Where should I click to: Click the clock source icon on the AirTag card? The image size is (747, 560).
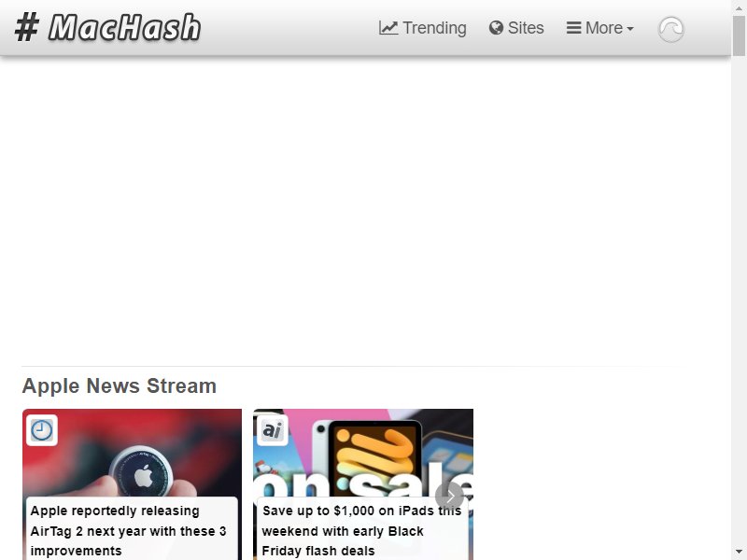pyautogui.click(x=42, y=430)
